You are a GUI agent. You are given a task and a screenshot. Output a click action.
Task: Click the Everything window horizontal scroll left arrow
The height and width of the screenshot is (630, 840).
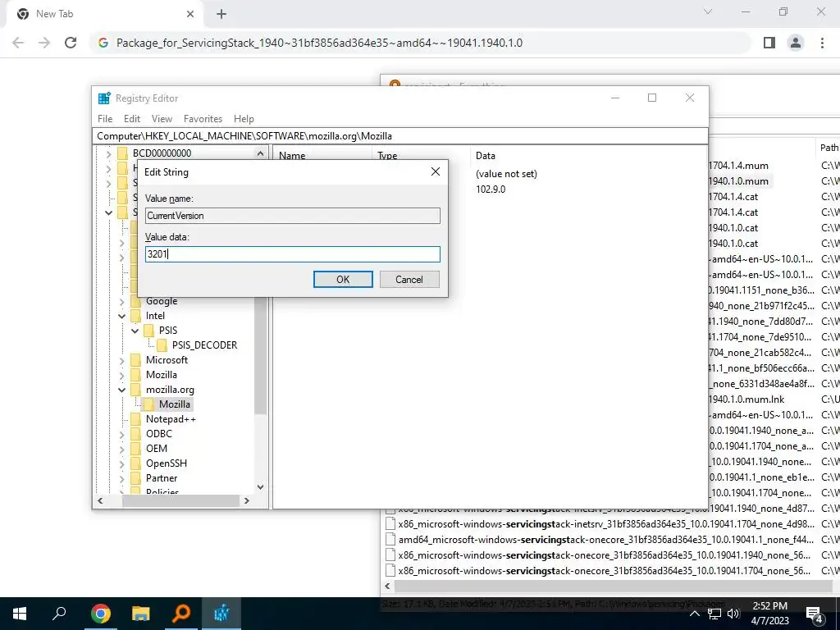(x=387, y=586)
